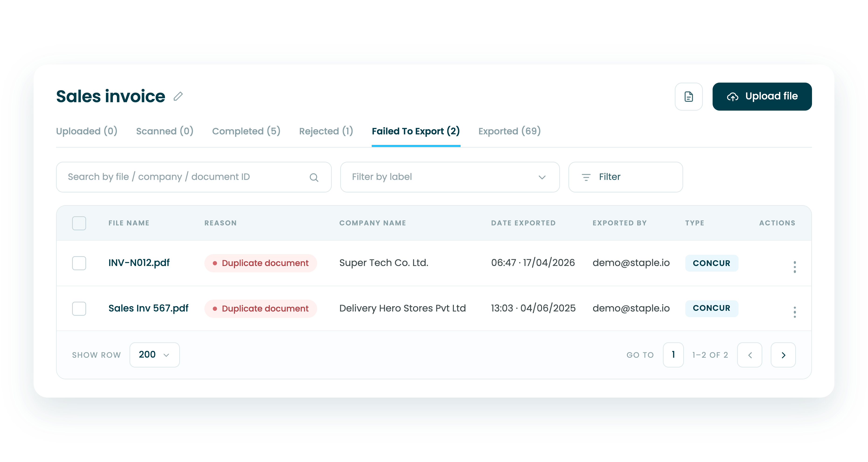Open the three-dot actions menu for Sales Inv 567.pdf
Viewport: 868px width, 462px height.
point(794,312)
